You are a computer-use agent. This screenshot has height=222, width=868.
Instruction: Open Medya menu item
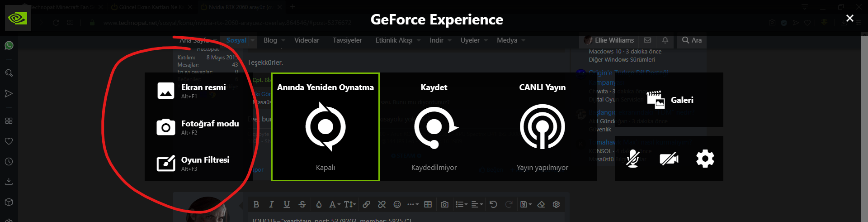(507, 40)
